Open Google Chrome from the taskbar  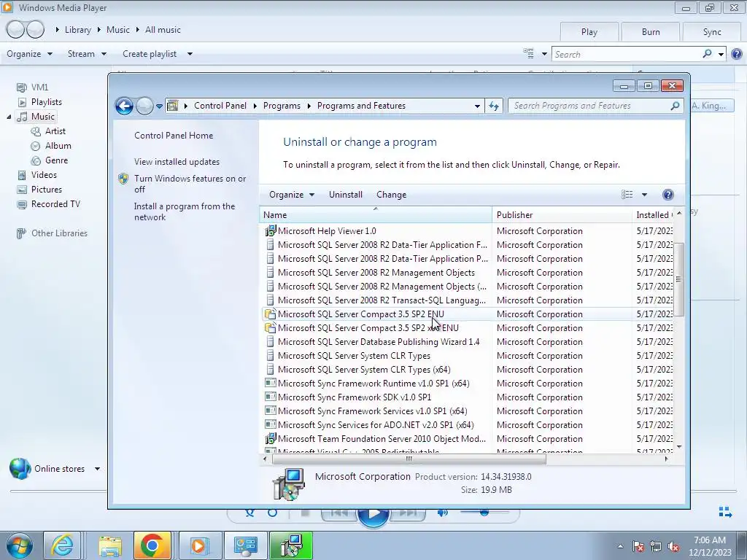point(152,545)
